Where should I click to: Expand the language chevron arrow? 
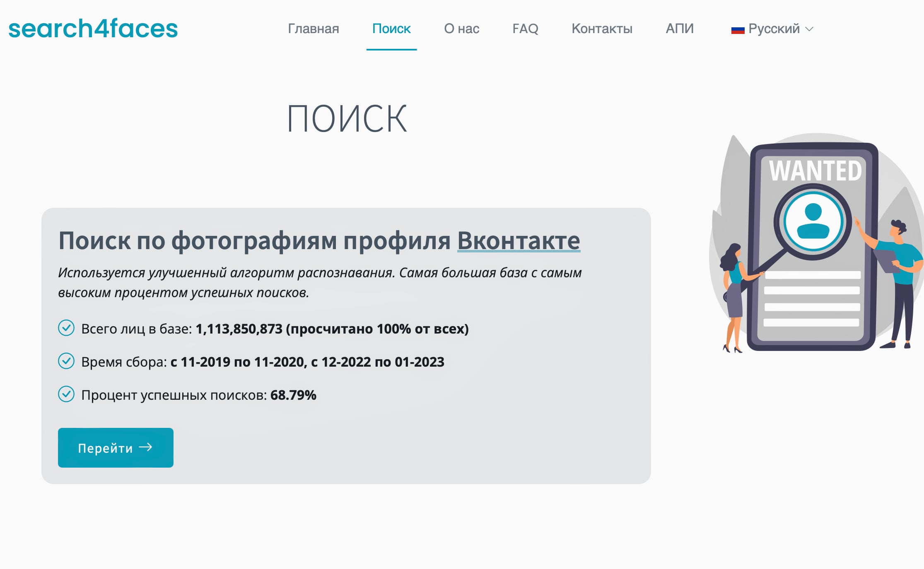809,29
